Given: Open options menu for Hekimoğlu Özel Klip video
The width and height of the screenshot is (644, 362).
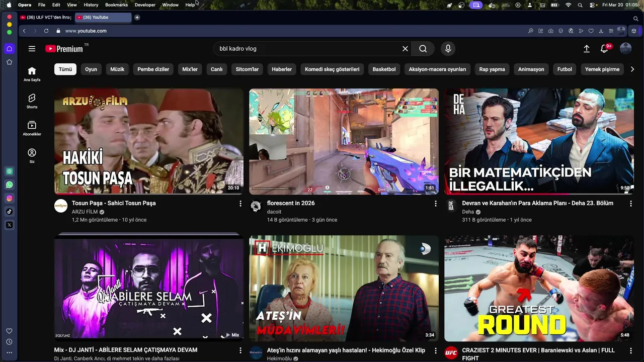Looking at the screenshot, I should click(x=436, y=350).
